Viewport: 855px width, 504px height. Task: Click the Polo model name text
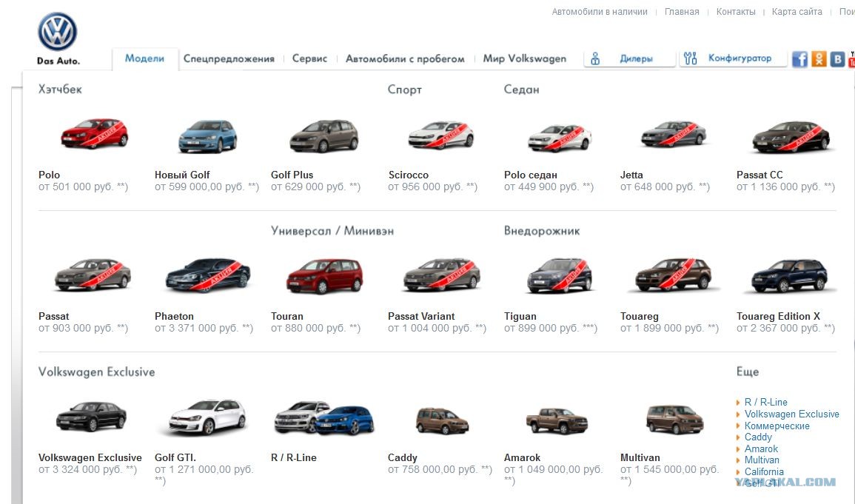point(49,175)
